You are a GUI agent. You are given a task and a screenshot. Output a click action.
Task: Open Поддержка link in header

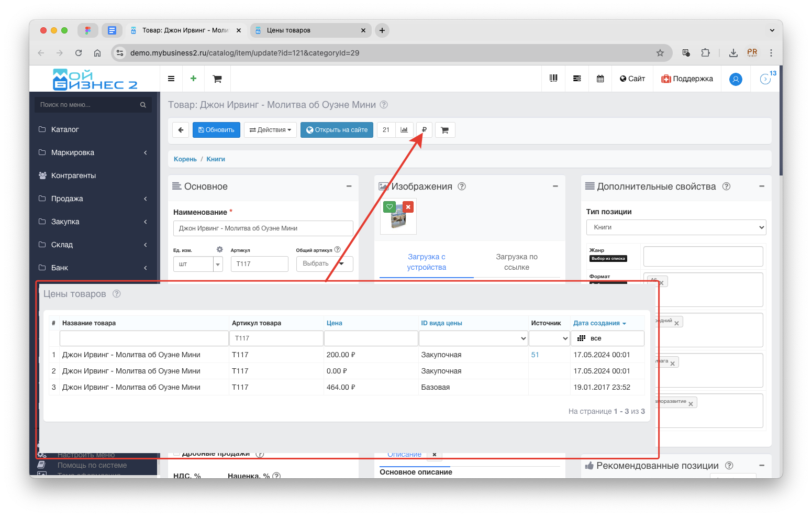pos(687,79)
